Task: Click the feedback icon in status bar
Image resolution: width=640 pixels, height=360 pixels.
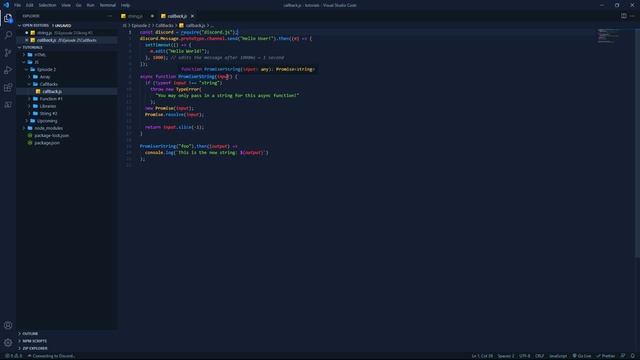Action: coord(623,356)
